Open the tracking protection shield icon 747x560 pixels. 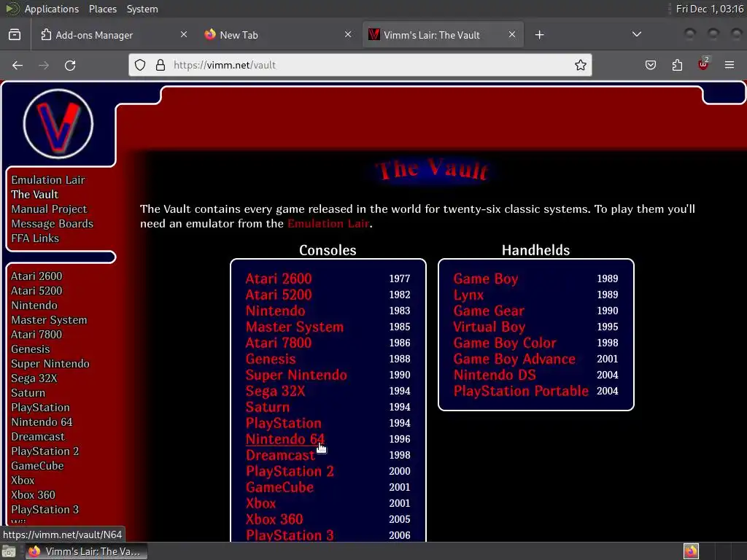coord(140,65)
